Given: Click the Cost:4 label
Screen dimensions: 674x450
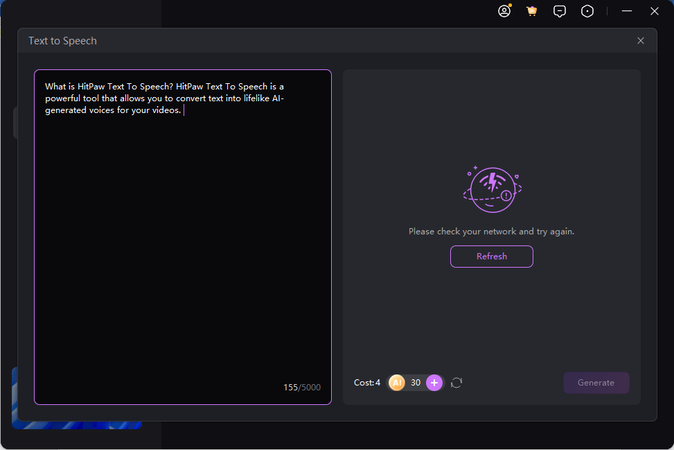Looking at the screenshot, I should [367, 383].
